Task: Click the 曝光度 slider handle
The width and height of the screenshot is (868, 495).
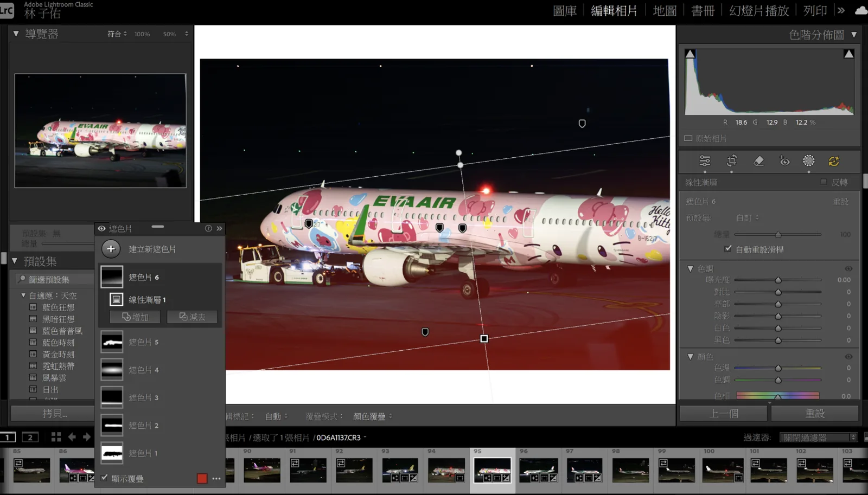Action: pyautogui.click(x=778, y=280)
